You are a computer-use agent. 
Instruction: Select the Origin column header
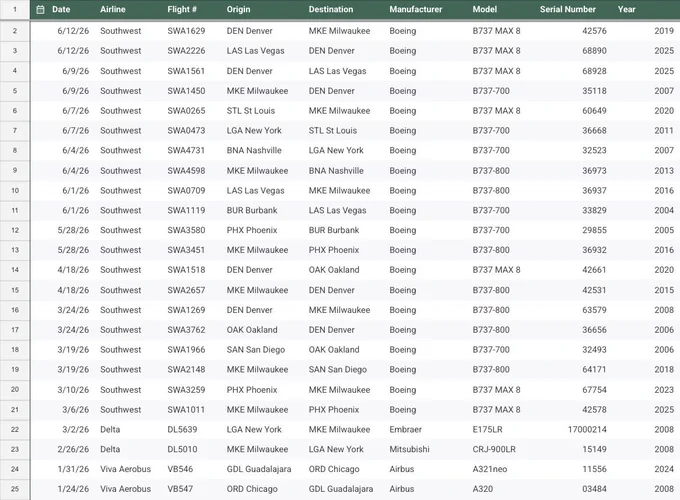238,9
